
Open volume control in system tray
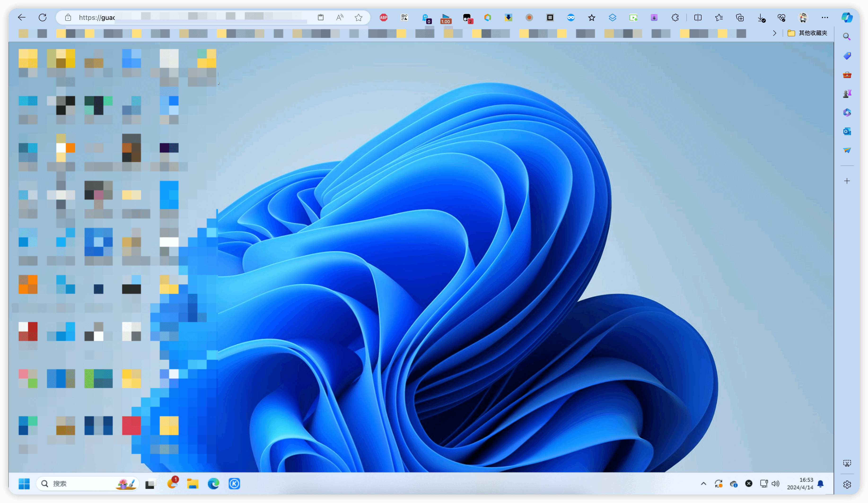pos(776,484)
